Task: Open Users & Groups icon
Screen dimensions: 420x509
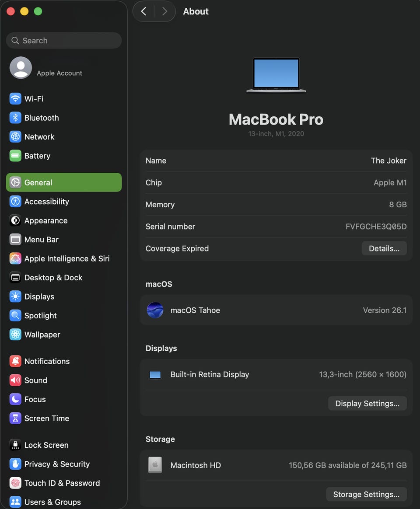Action: point(15,502)
